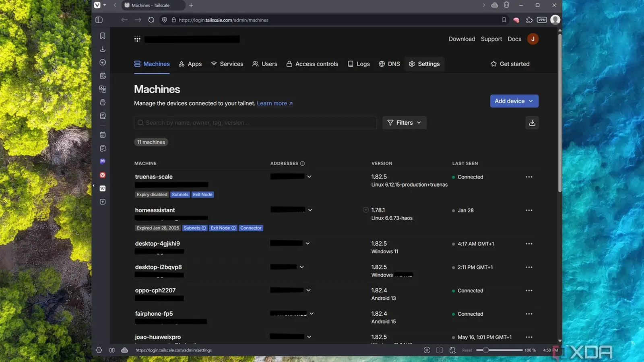Open the DNS tab
The height and width of the screenshot is (362, 644).
389,64
